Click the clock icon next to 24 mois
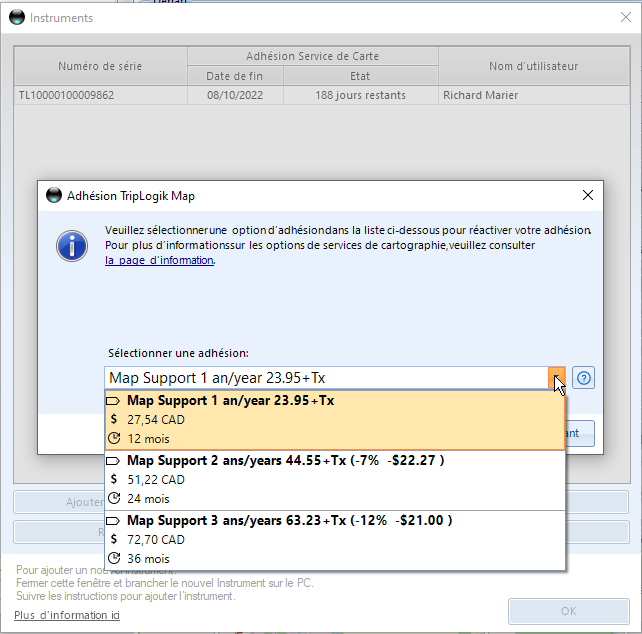The height and width of the screenshot is (634, 642). click(x=114, y=498)
